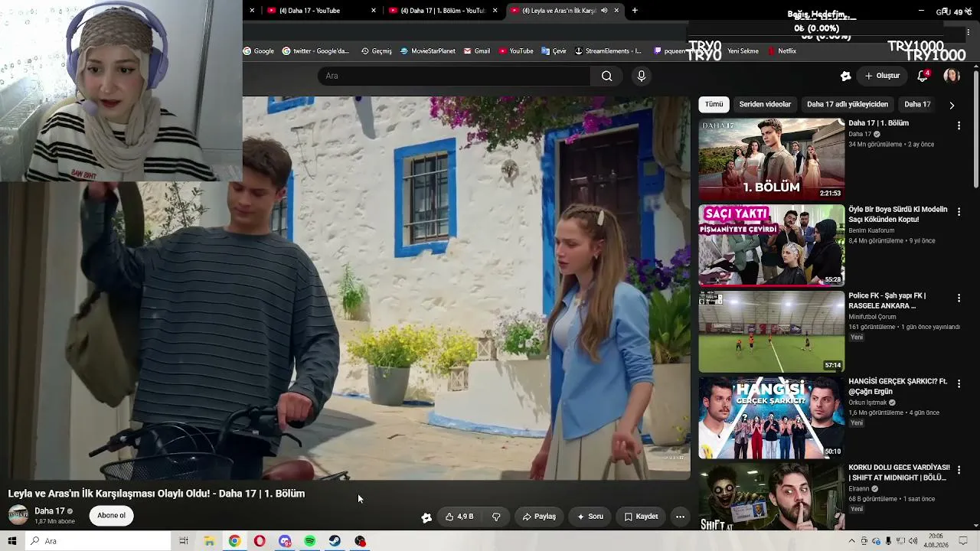Open the MovieStarPlanet bookmark
Screen dimensions: 980x551
point(428,51)
